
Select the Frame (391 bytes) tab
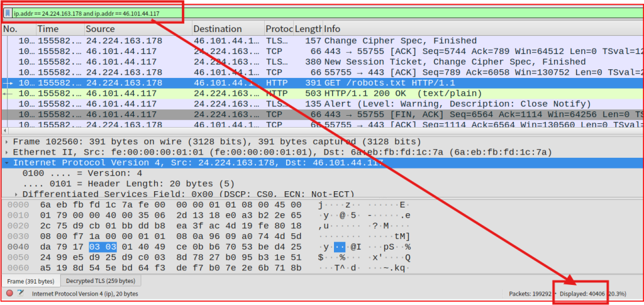click(30, 281)
